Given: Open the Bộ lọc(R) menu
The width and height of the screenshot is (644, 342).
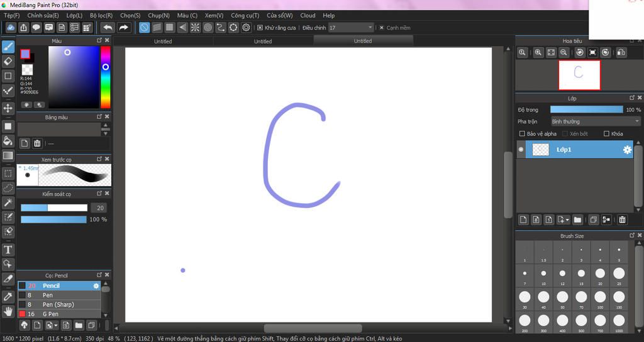Looking at the screenshot, I should 101,15.
